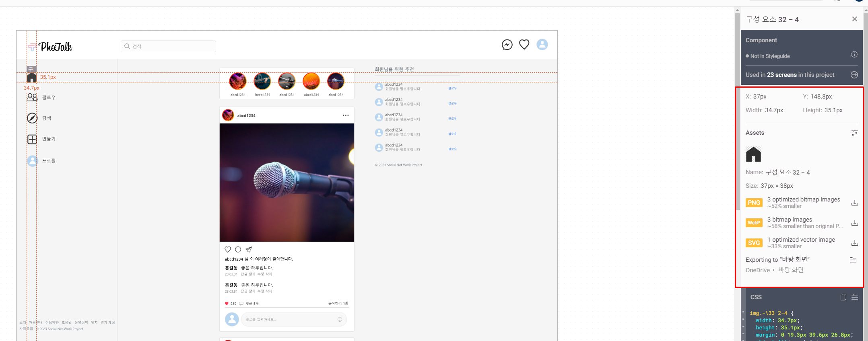The image size is (868, 341).
Task: Click the post header username abcd1234
Action: (x=246, y=116)
